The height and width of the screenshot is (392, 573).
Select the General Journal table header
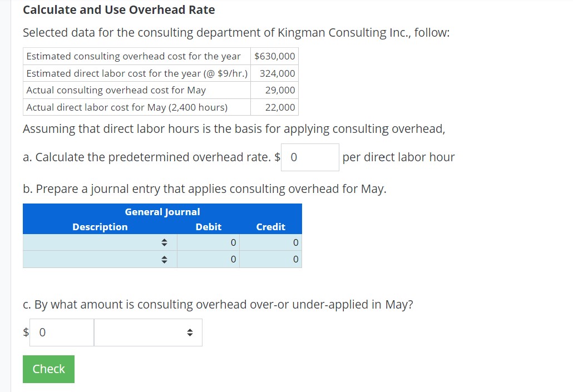162,212
